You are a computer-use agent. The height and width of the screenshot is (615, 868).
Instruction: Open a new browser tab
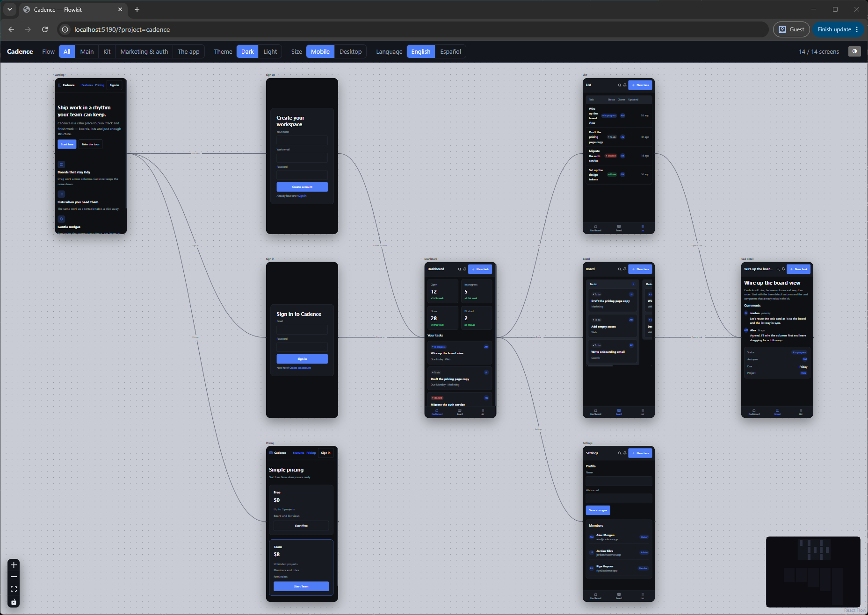[137, 9]
